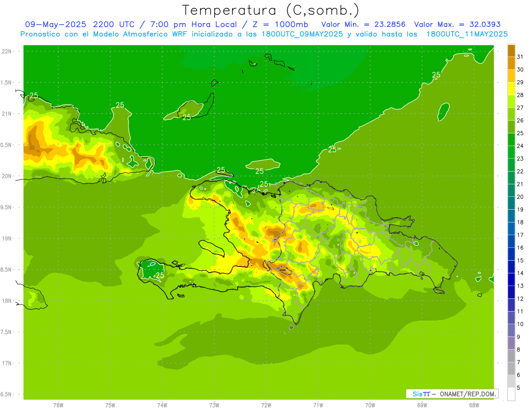The image size is (532, 411).
Task: Click the colorbar label 18
Action: [x=520, y=223]
